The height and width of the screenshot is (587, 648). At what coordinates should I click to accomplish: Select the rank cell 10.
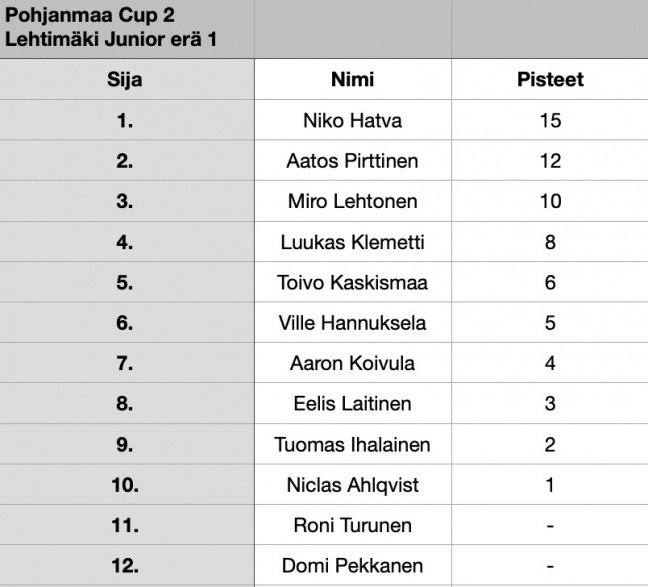[127, 484]
